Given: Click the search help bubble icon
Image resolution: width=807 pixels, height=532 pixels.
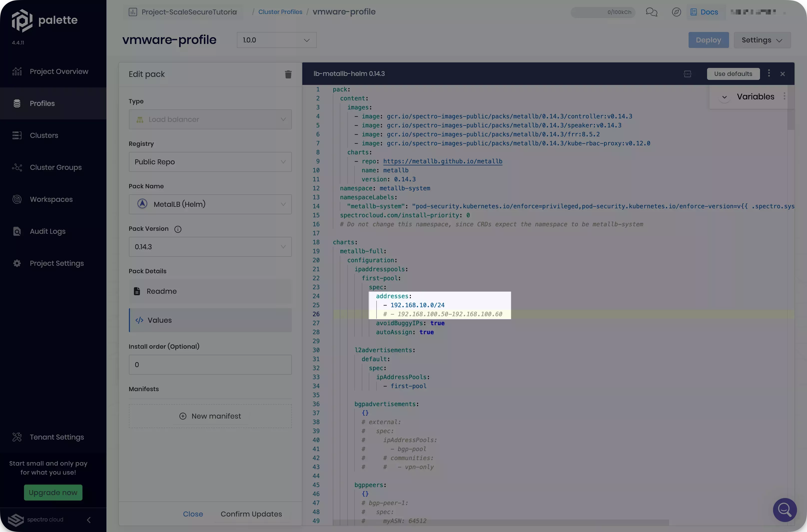Looking at the screenshot, I should pyautogui.click(x=785, y=510).
